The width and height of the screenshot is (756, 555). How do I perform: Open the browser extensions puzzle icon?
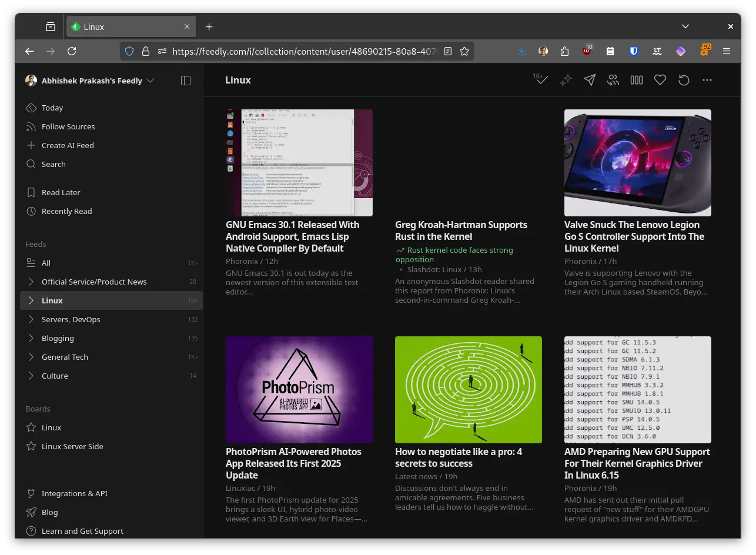(x=564, y=51)
